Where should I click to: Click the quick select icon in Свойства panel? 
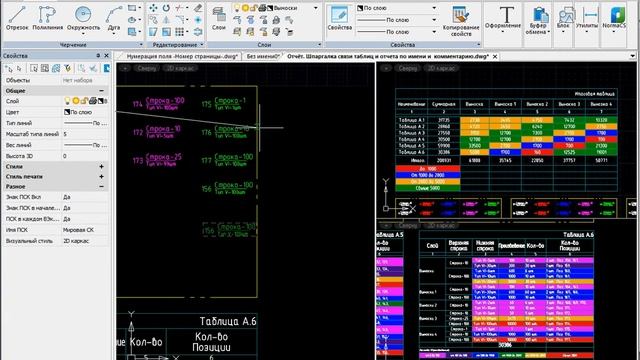(x=67, y=69)
